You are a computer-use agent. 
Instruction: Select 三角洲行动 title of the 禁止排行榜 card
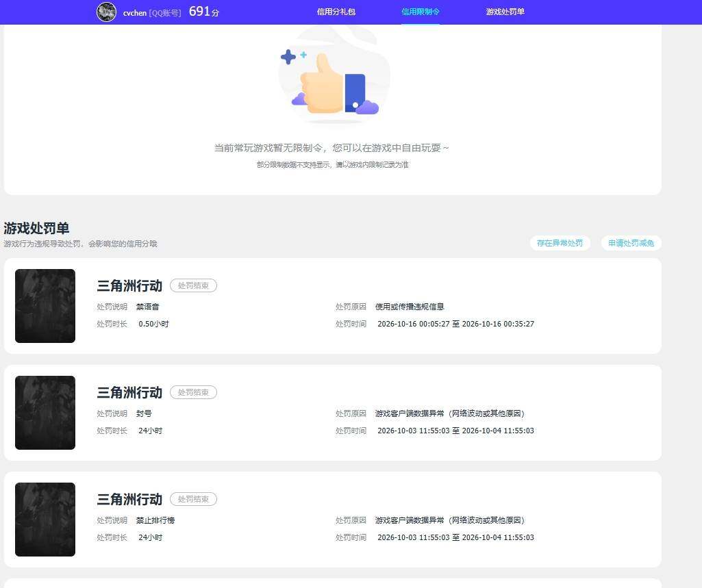point(129,500)
